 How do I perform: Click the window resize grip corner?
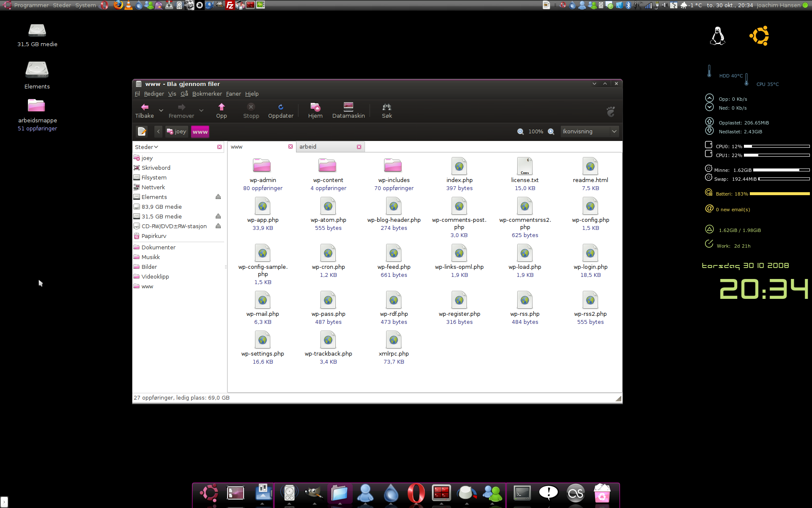pos(618,398)
